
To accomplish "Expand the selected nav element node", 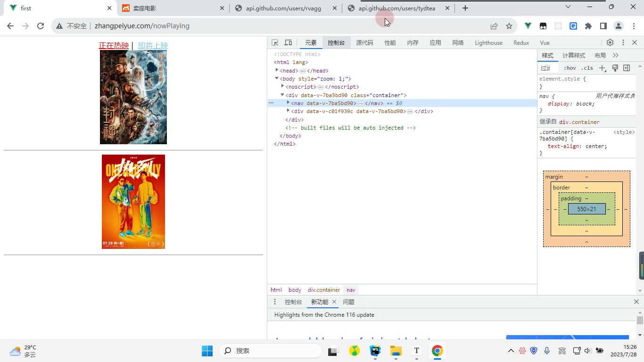I will pos(289,103).
